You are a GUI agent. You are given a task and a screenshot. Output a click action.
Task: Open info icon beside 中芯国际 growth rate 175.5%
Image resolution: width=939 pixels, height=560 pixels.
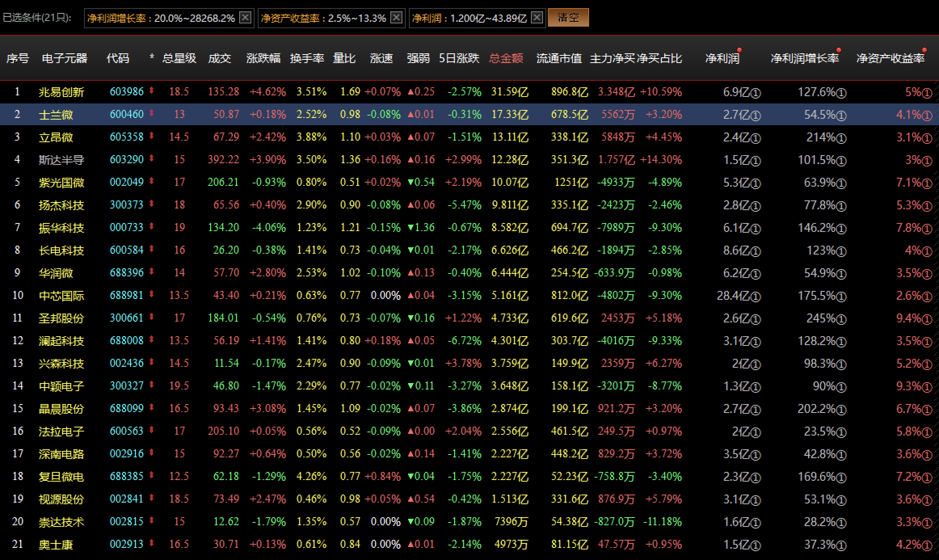click(x=841, y=297)
